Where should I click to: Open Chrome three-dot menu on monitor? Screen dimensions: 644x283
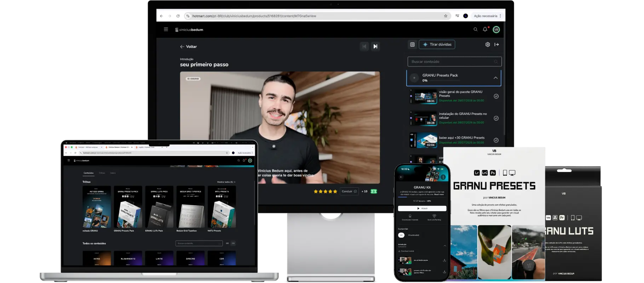click(x=500, y=16)
